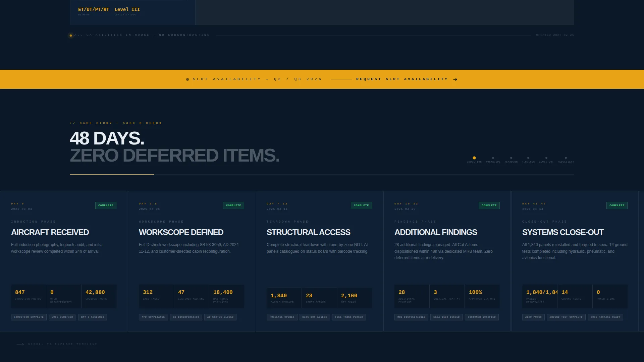Click the ET/UT/PT/RT methods value

point(94,9)
